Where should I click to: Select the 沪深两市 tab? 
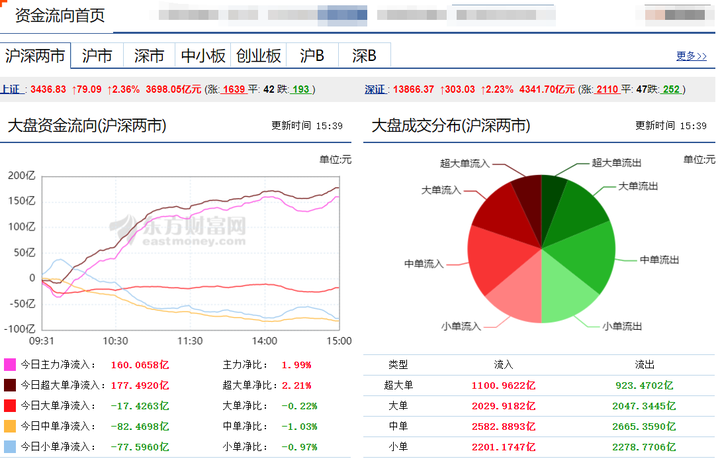[x=35, y=56]
